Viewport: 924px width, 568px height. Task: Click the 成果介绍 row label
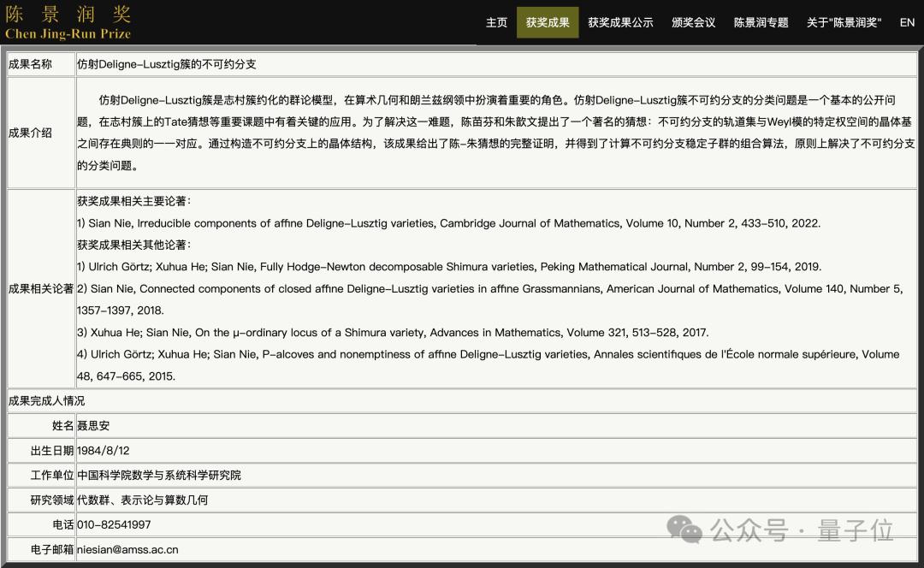tap(30, 133)
